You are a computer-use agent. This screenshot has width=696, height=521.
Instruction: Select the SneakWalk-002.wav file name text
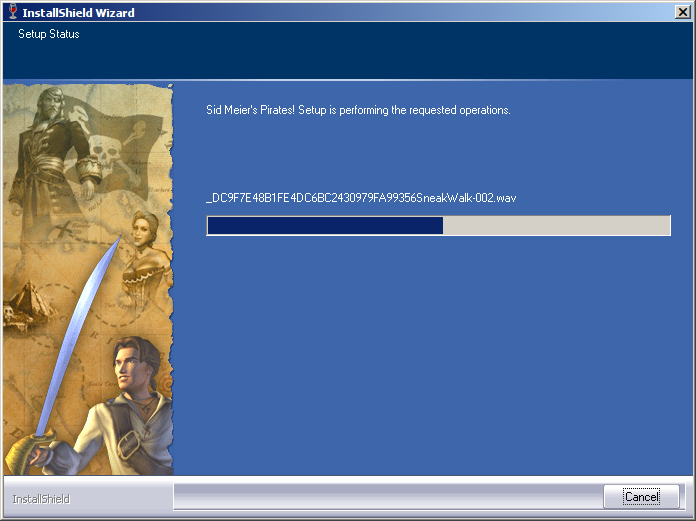(x=361, y=198)
